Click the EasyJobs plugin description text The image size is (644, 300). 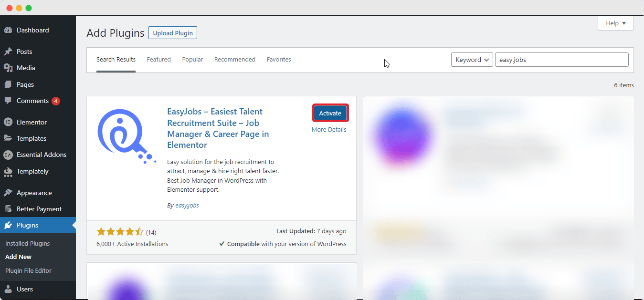tap(223, 176)
